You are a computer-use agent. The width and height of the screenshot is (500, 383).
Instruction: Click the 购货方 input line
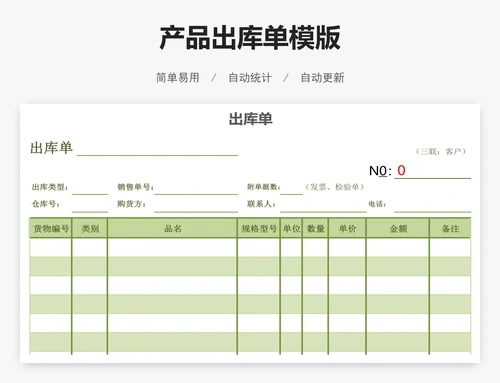click(196, 207)
